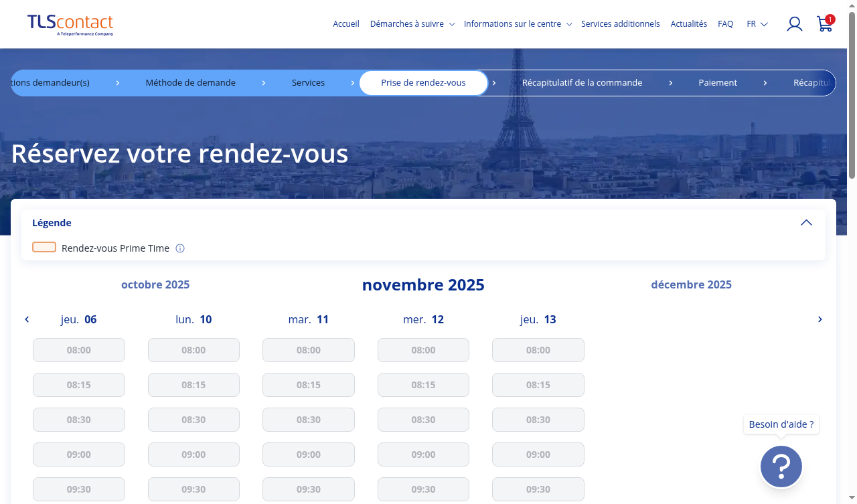
Task: Click the Besoin d'aide ? tooltip
Action: click(781, 424)
